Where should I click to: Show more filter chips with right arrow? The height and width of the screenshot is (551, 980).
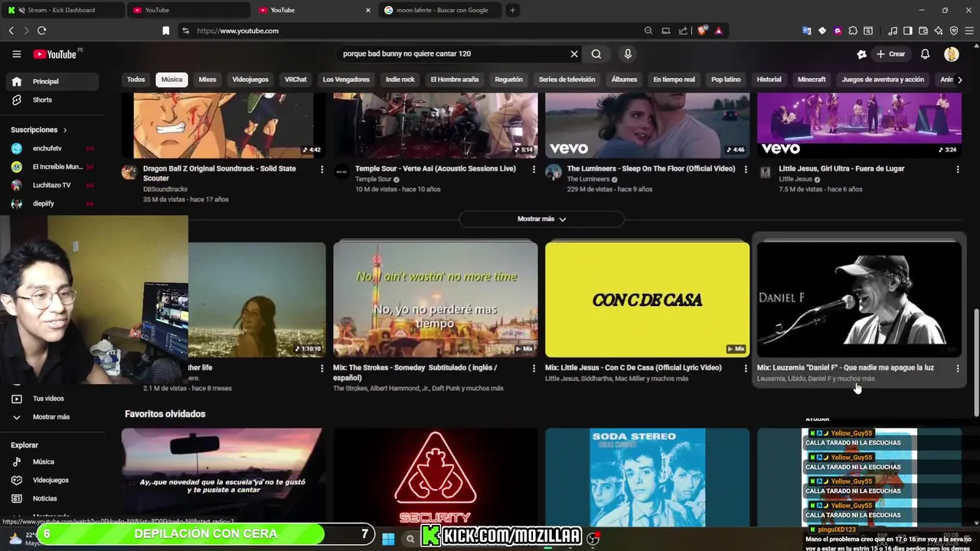pyautogui.click(x=959, y=80)
